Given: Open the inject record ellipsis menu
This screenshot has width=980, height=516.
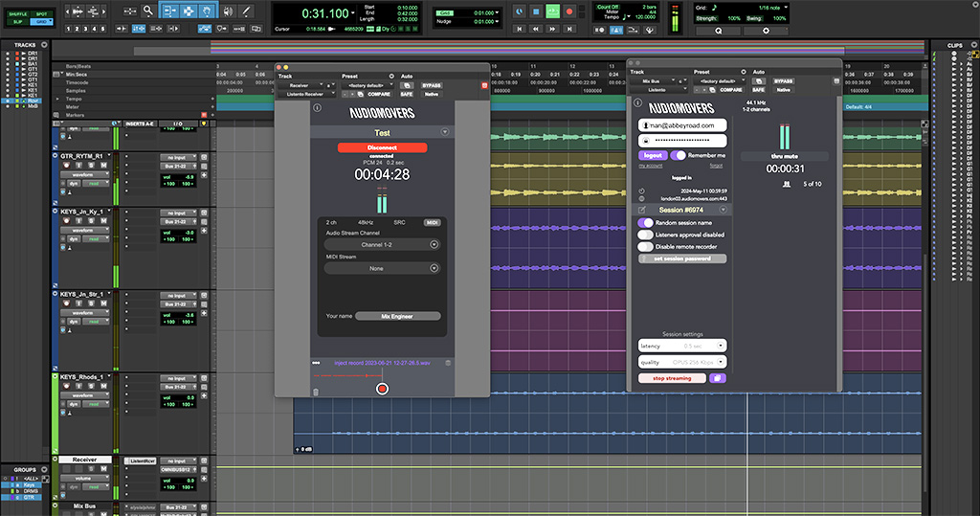Looking at the screenshot, I should pos(316,363).
